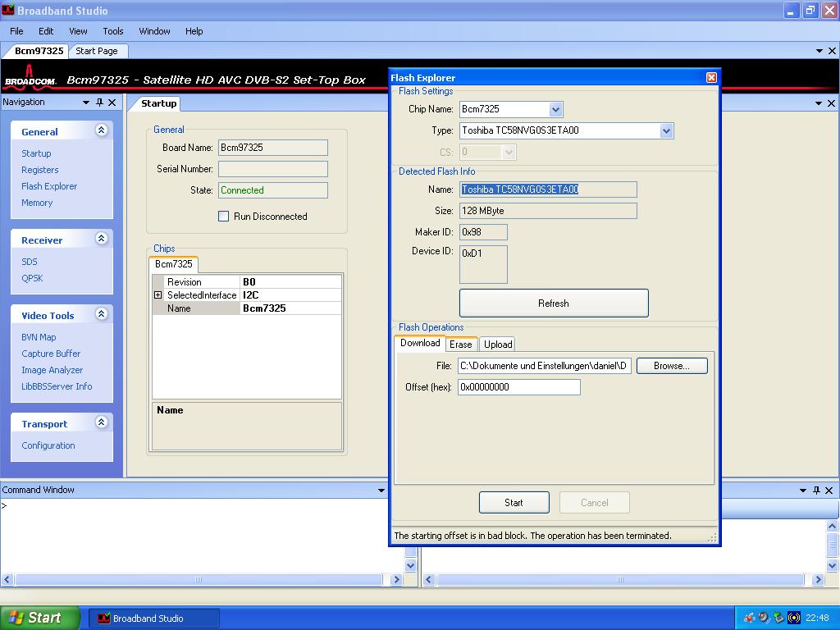Pin the Command Window panel

816,490
